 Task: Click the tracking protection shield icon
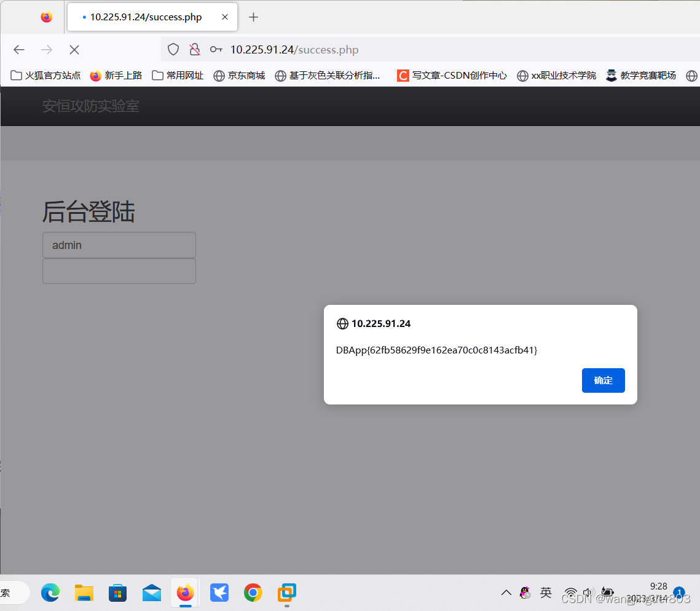[x=173, y=49]
